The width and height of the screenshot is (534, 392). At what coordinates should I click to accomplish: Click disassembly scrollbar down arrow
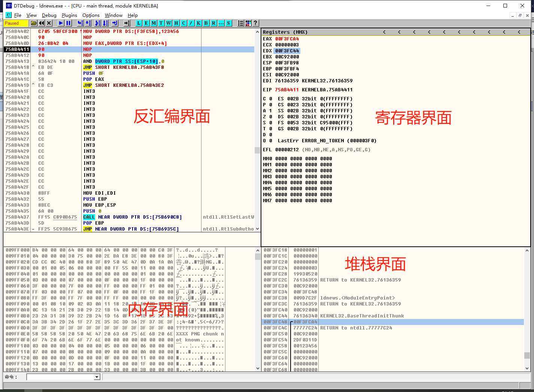pos(257,229)
